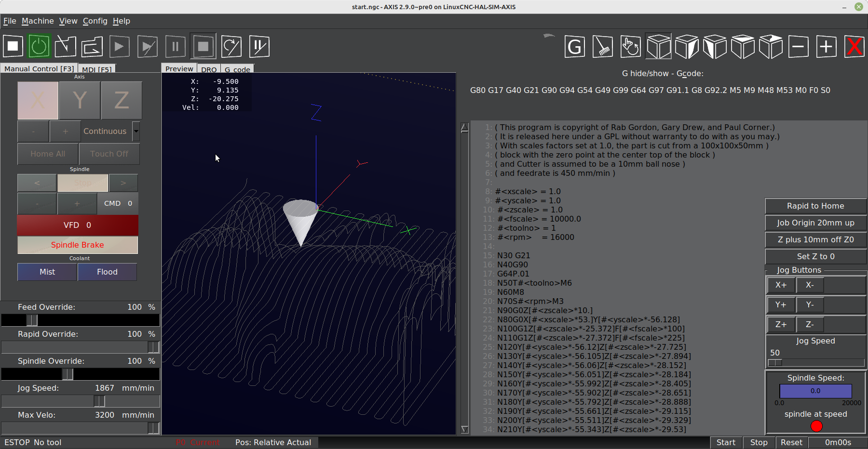Toggle the Emergency Stop toolbar icon
This screenshot has height=449, width=868.
[x=13, y=47]
